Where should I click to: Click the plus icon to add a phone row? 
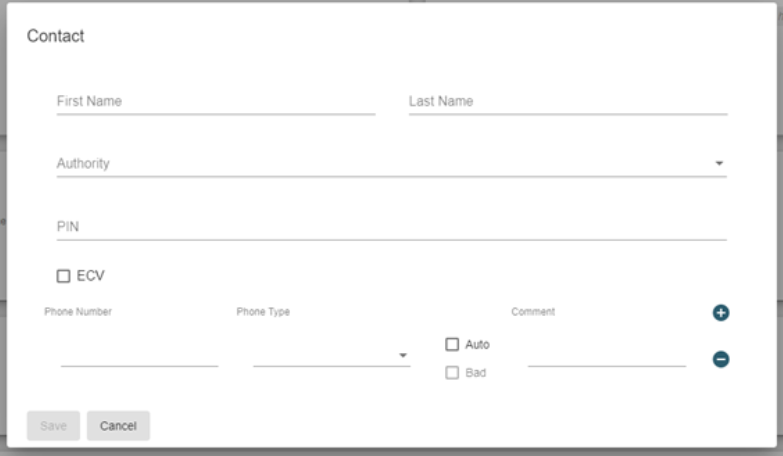[x=720, y=313]
